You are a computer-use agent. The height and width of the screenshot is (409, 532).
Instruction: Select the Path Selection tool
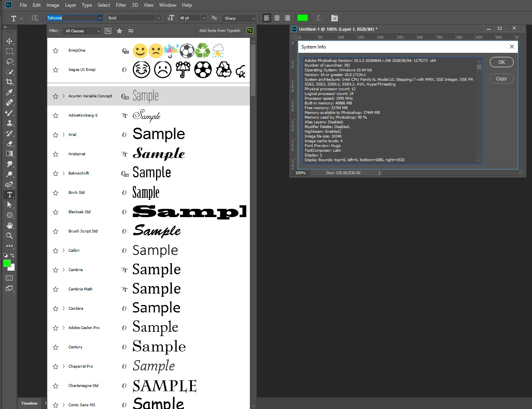[9, 205]
